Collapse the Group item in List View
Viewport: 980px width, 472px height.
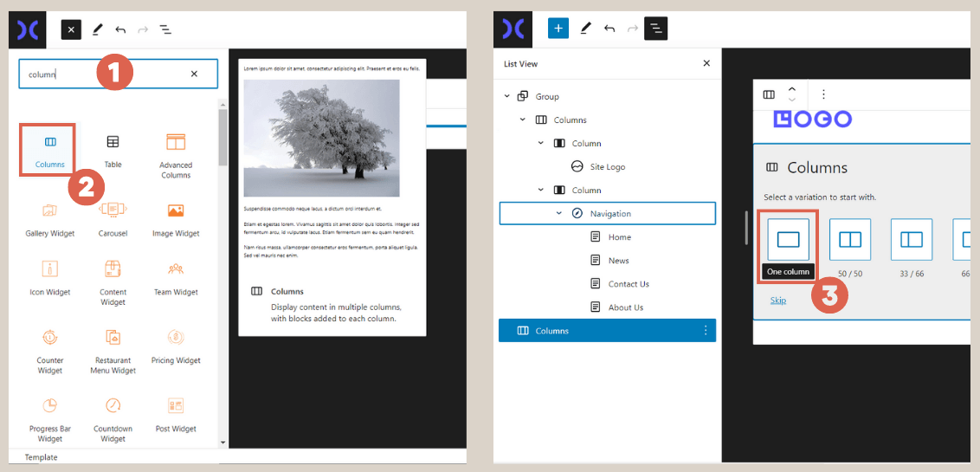pos(507,96)
